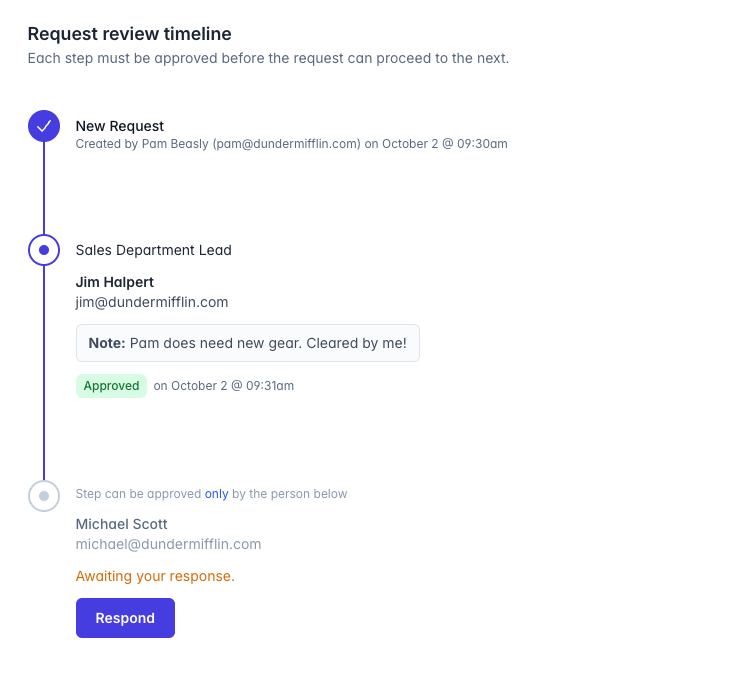Click the "New Request" step title
The height and width of the screenshot is (677, 733).
(120, 126)
